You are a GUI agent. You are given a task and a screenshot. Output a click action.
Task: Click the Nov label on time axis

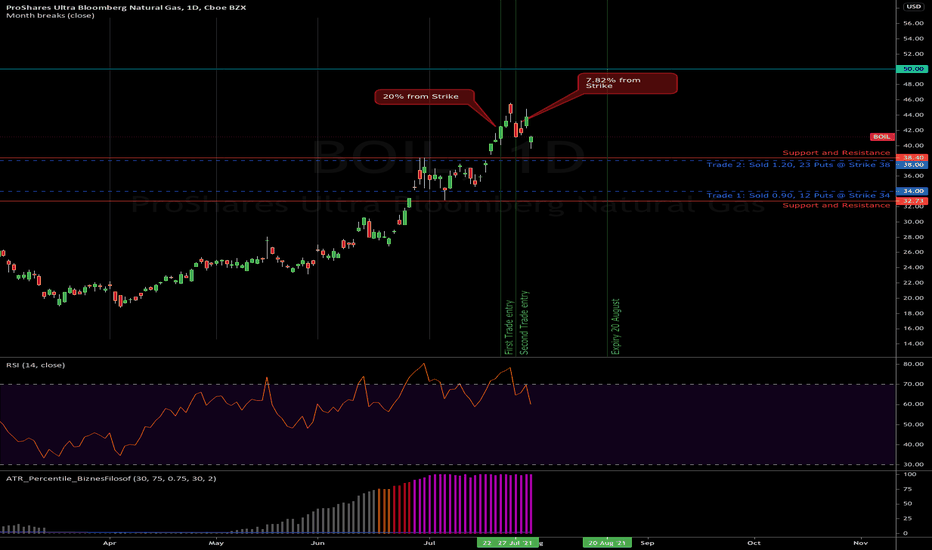(860, 543)
